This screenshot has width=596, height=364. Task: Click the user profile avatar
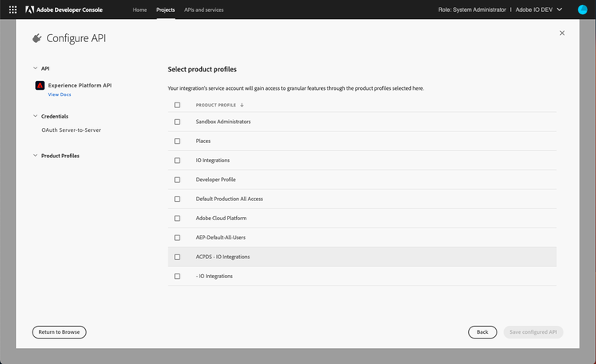(x=582, y=10)
